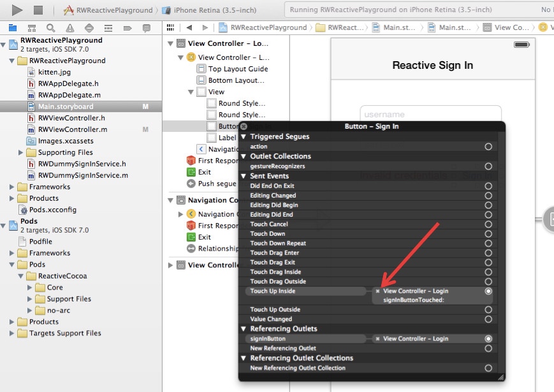Open the Log navigator speech bubble icon
Screen dimensions: 554x392
(146, 28)
